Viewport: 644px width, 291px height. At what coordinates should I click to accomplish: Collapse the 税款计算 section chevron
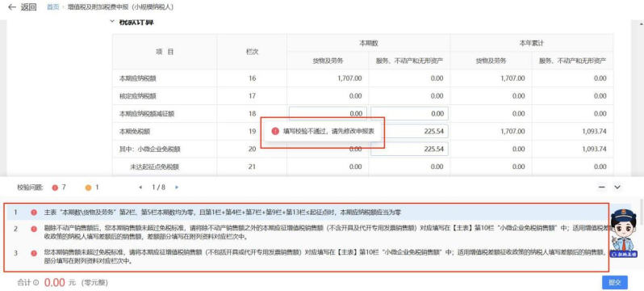click(x=111, y=21)
